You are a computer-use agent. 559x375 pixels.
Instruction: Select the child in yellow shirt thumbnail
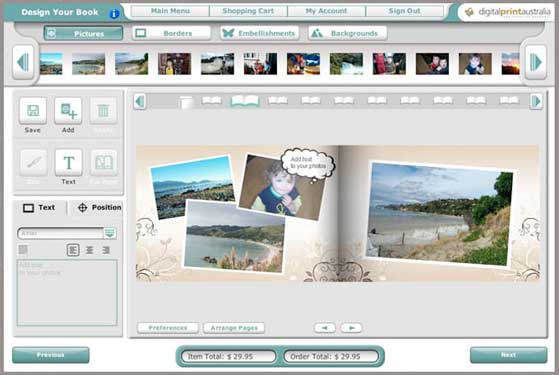[174, 64]
